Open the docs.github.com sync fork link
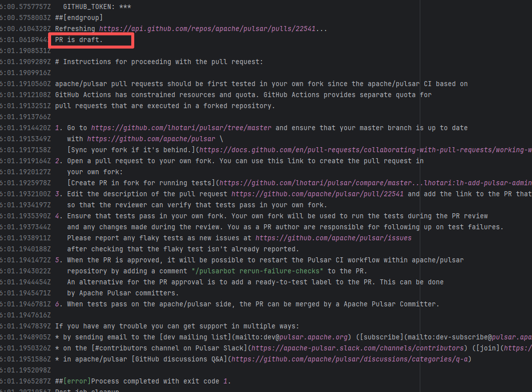This screenshot has width=532, height=392. (x=366, y=150)
